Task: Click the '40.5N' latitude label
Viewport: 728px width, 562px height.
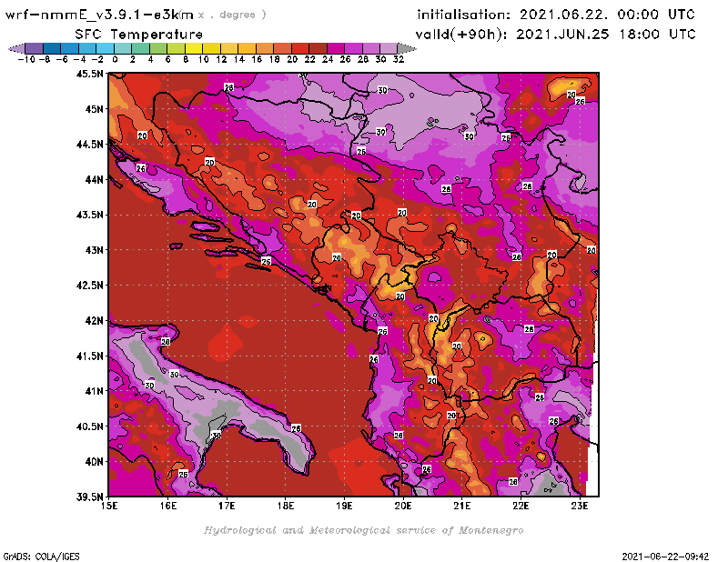Action: click(89, 427)
